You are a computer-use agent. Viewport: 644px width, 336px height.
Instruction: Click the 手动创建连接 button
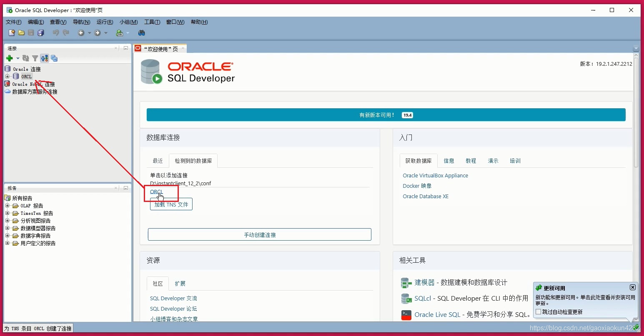coord(260,234)
